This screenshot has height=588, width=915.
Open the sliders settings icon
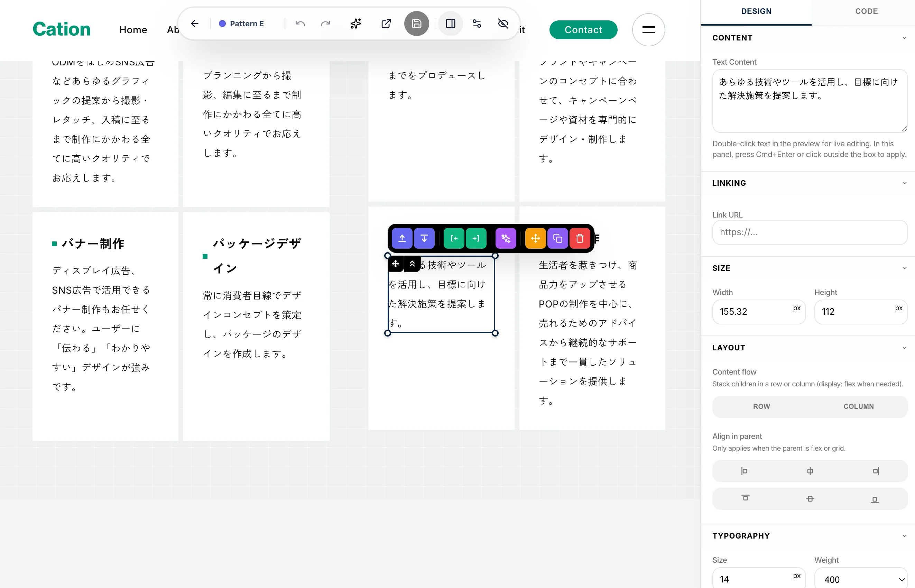click(x=477, y=24)
